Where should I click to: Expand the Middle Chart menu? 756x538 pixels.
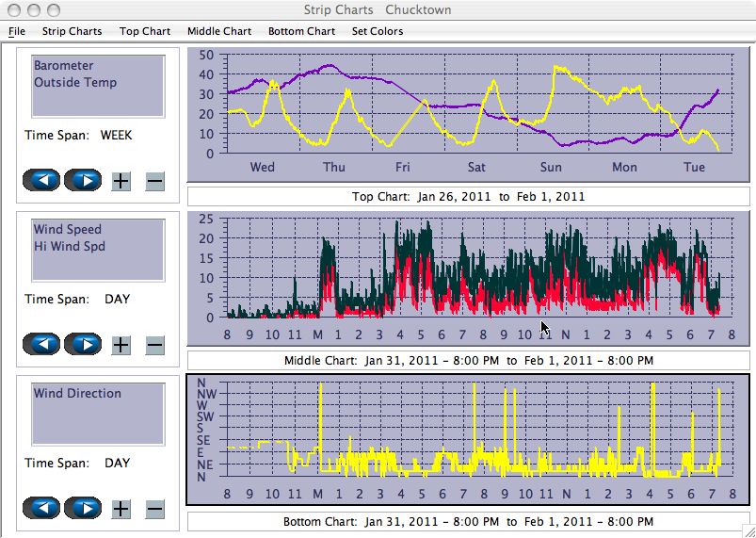coord(219,31)
